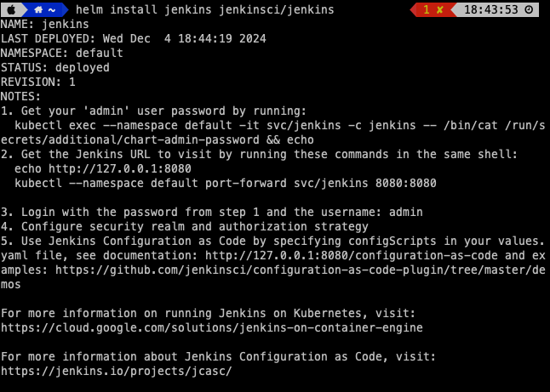Click step 5 Use Jenkins Configuration as Code text
The width and height of the screenshot is (550, 392).
(x=273, y=241)
